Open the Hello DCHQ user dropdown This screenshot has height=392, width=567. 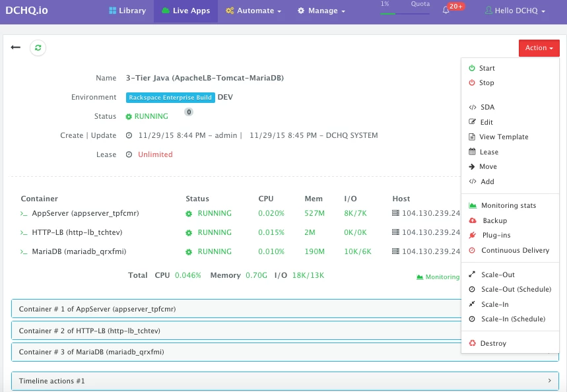pyautogui.click(x=515, y=11)
